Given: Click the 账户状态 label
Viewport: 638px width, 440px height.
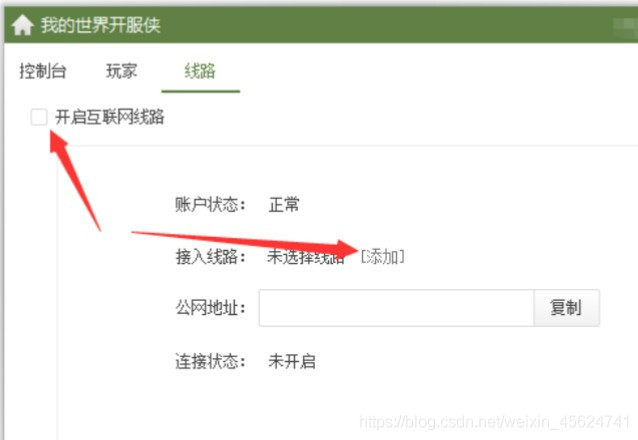Looking at the screenshot, I should pos(210,204).
